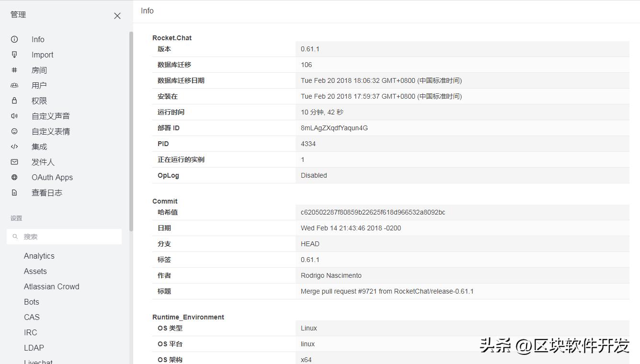Open LDAP settings
640x364 pixels.
(x=34, y=348)
